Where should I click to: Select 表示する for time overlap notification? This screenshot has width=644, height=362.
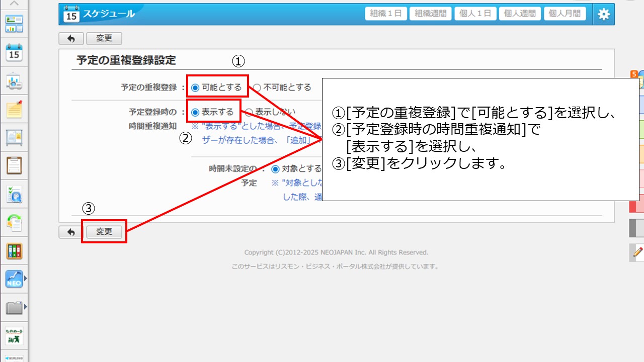coord(196,112)
